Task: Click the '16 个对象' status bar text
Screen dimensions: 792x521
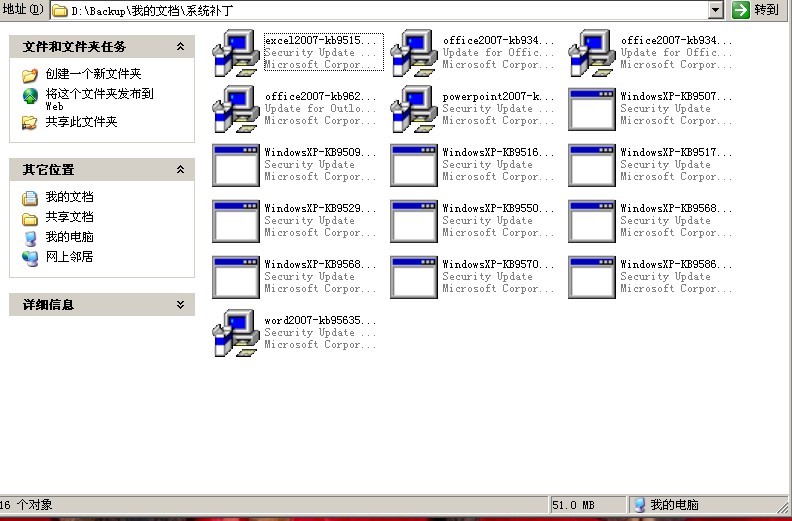Action: 26,505
